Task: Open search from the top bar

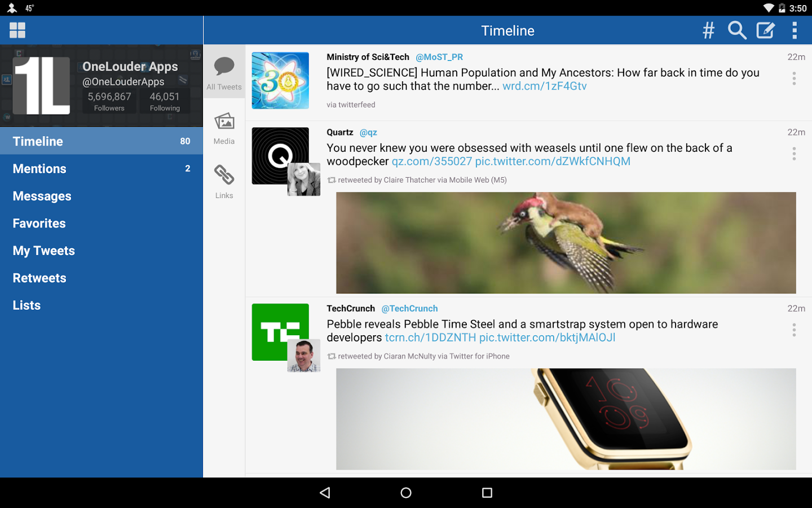Action: (736, 30)
